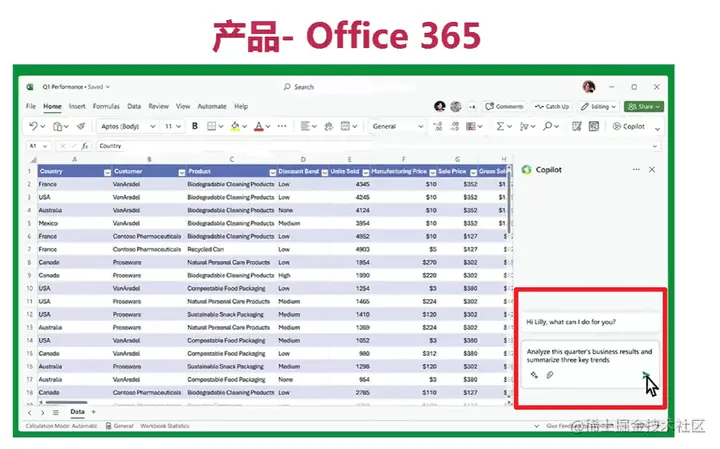Open the more font options ellipsis
The width and height of the screenshot is (720, 449).
(282, 126)
